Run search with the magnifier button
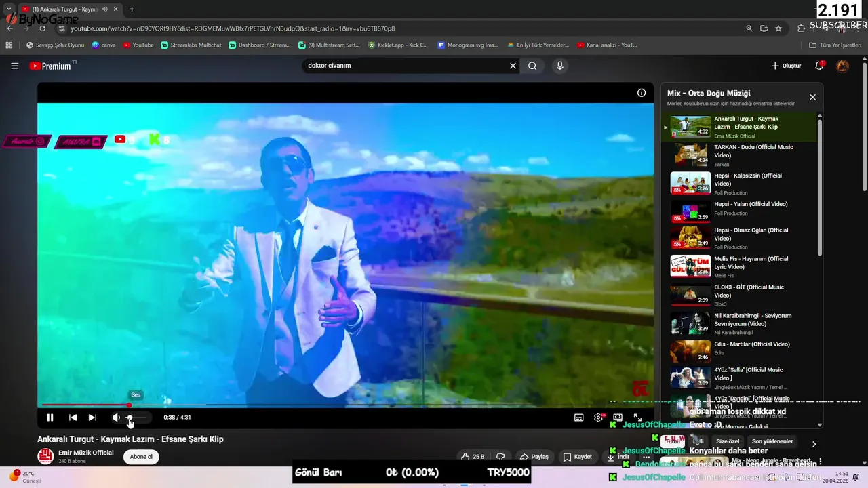This screenshot has width=868, height=488. click(532, 66)
